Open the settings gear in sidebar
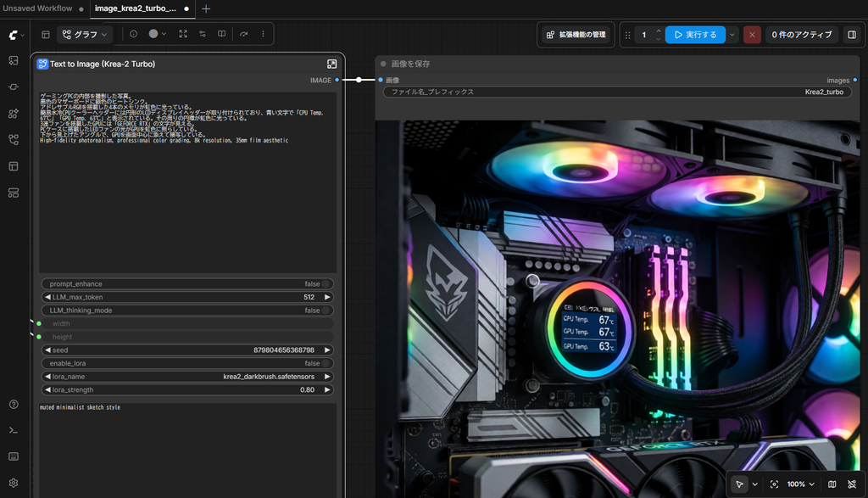This screenshot has height=498, width=868. tap(14, 483)
